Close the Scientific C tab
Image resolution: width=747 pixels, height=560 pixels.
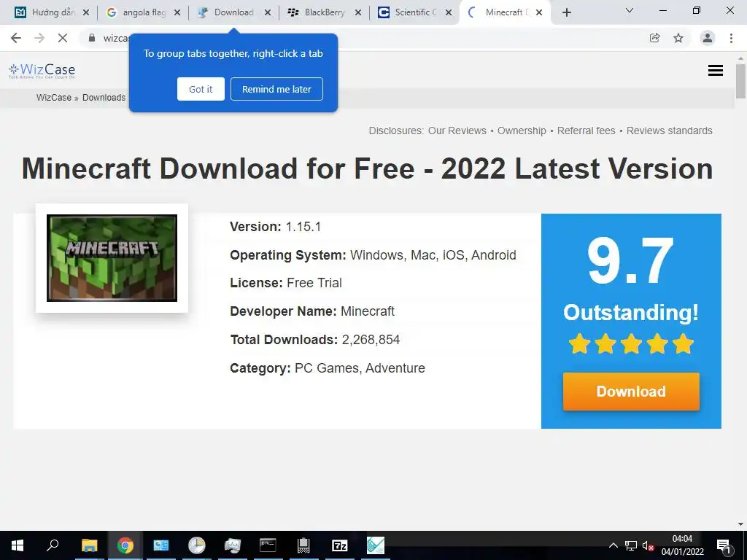point(449,12)
